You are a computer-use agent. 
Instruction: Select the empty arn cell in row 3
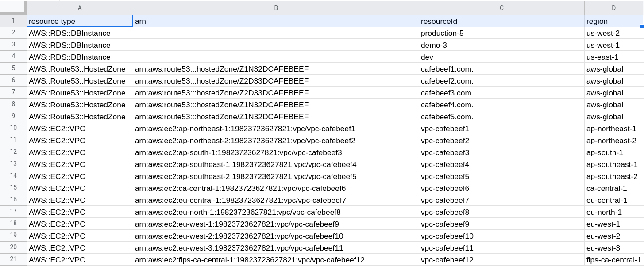(276, 45)
